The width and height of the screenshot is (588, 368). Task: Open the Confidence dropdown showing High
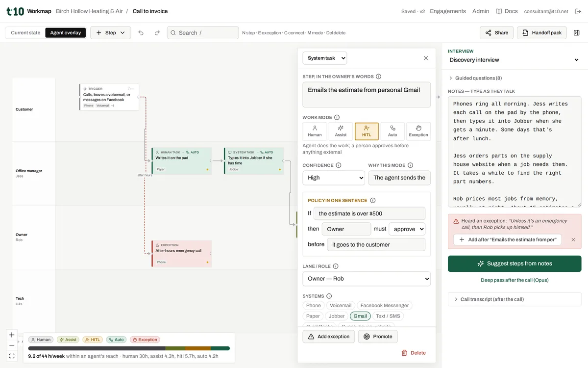pos(334,178)
